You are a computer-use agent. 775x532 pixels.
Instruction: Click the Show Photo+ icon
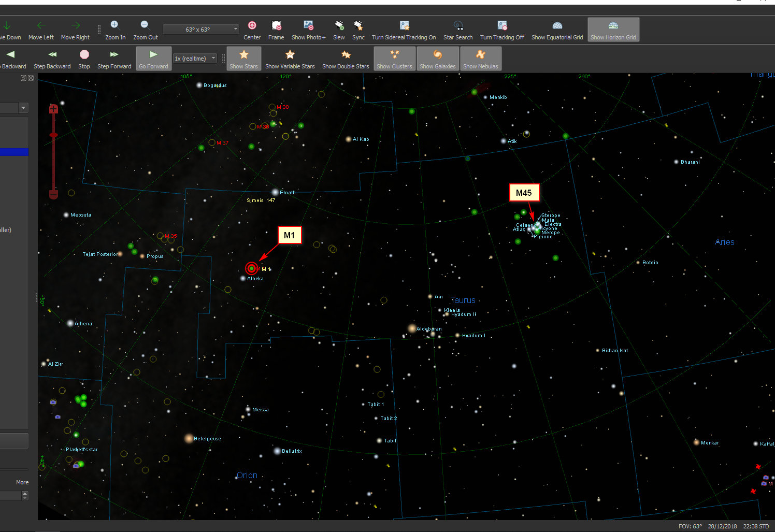tap(308, 30)
